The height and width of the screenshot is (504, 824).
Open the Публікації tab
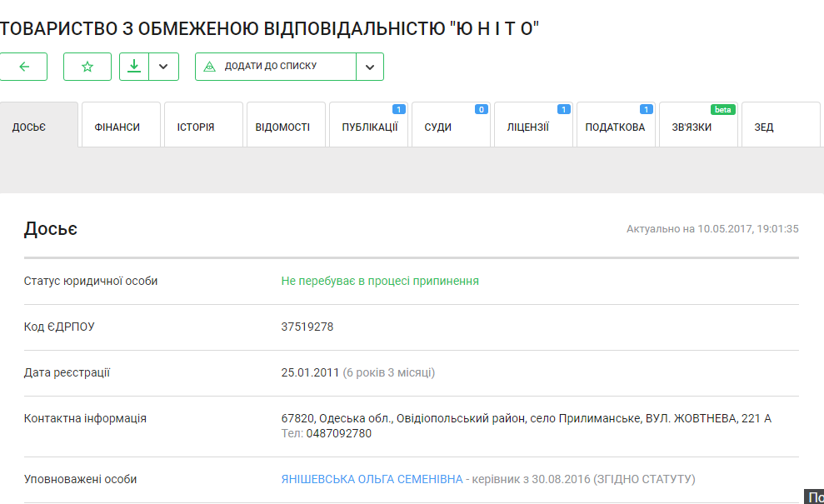click(369, 127)
